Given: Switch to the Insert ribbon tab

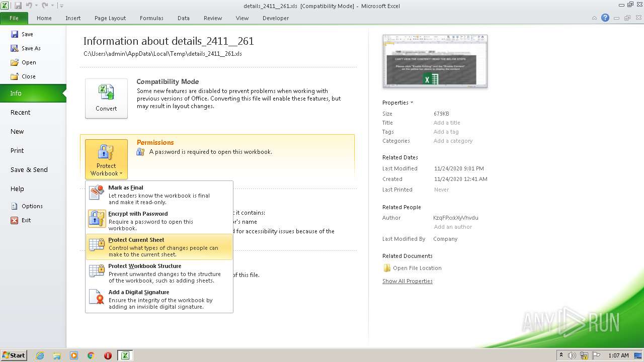Looking at the screenshot, I should pos(73,18).
